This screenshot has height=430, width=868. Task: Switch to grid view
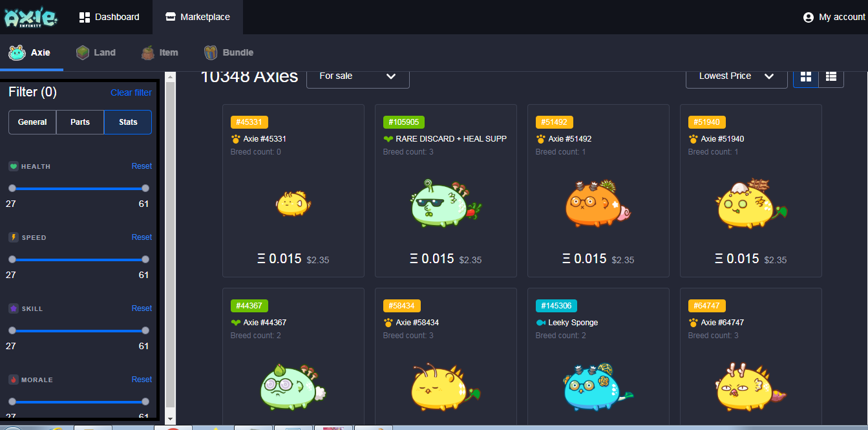tap(806, 76)
